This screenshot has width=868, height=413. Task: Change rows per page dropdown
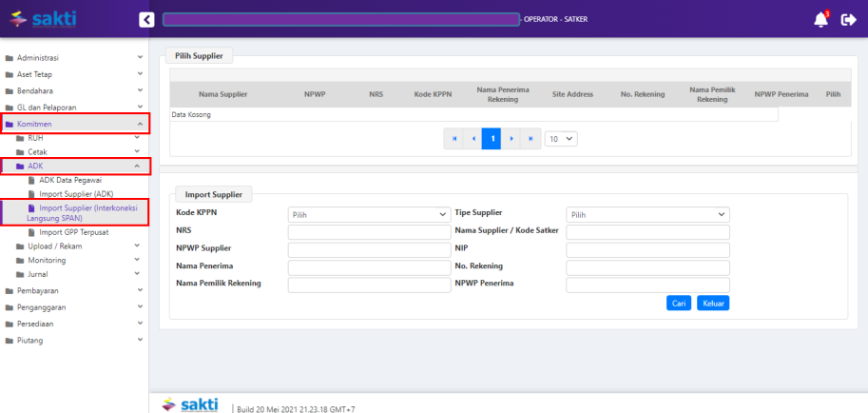point(561,139)
